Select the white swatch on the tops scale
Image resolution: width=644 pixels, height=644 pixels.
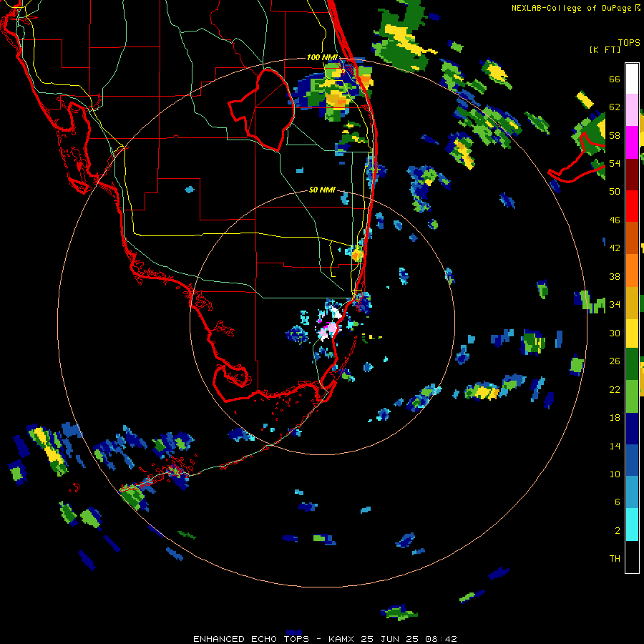coord(632,79)
